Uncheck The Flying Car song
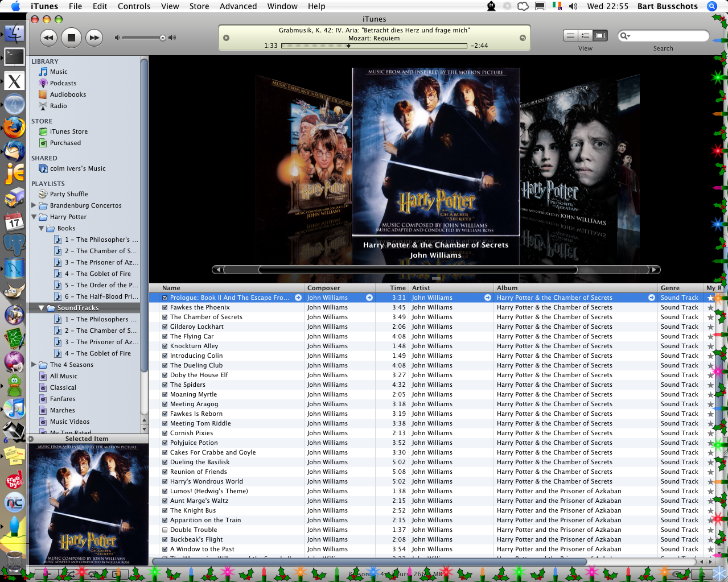The image size is (728, 582). point(165,336)
